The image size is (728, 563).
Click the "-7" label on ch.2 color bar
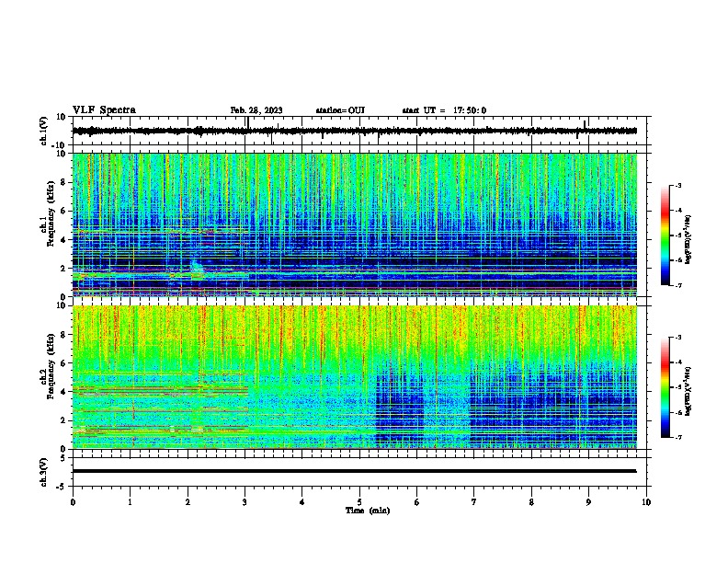pos(678,437)
